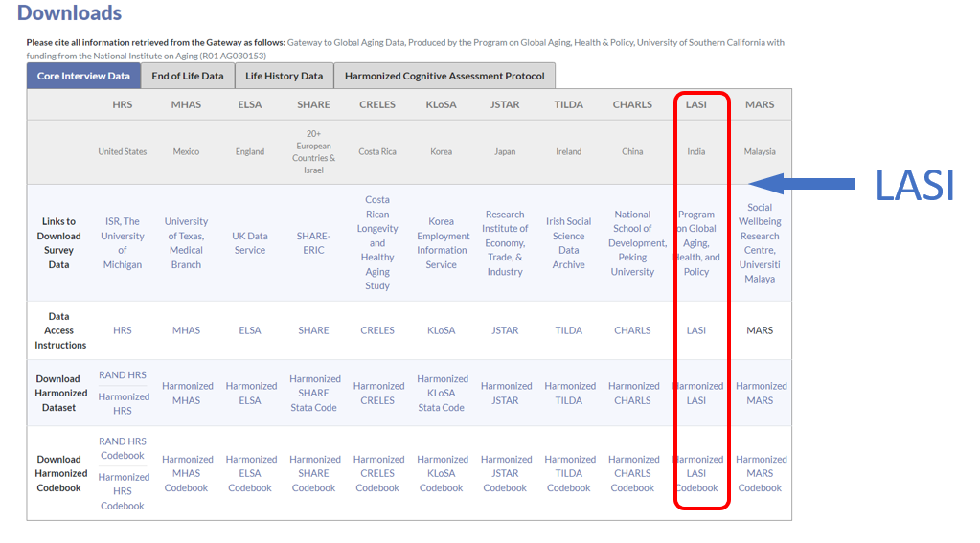Viewport: 980px width, 543px height.
Task: Select the MARS column header
Action: click(760, 105)
